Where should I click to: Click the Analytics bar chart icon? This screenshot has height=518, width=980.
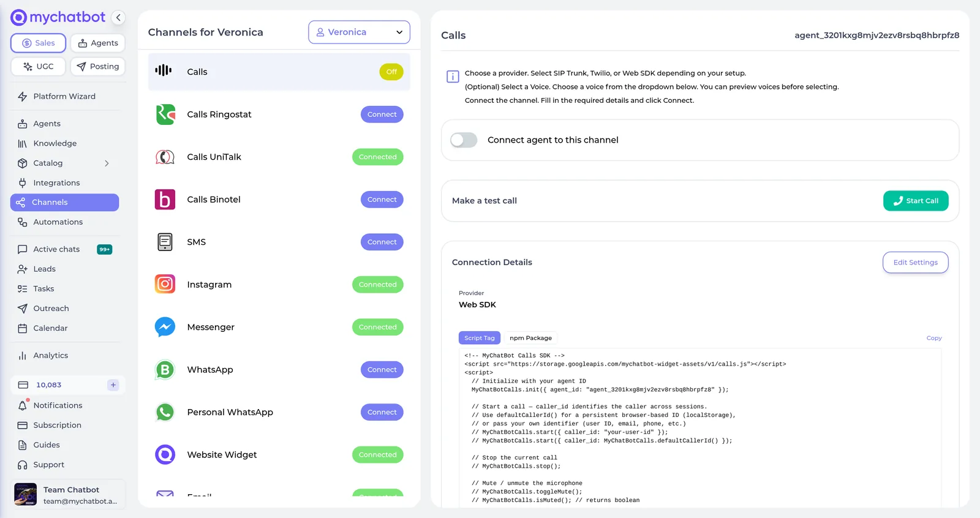click(23, 355)
